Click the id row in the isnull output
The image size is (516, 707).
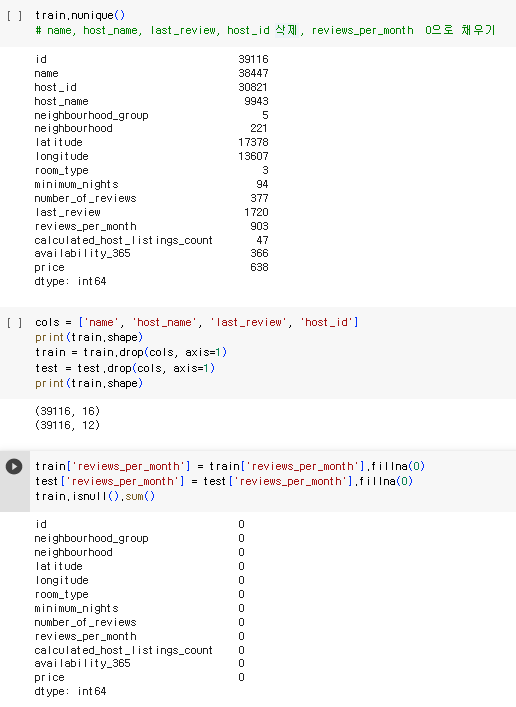(x=139, y=524)
